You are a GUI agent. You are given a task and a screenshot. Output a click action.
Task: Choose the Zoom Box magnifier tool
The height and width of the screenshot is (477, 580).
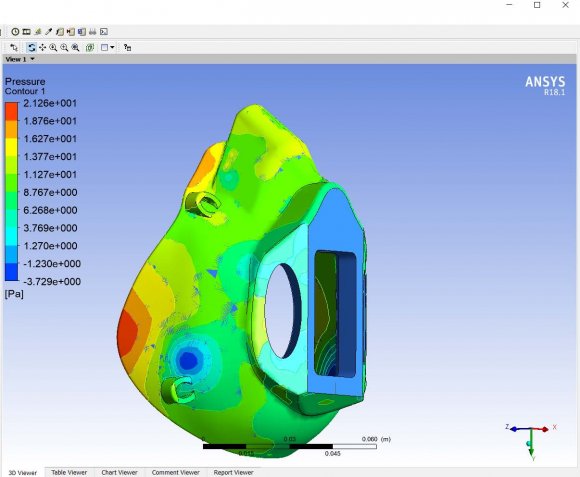64,47
